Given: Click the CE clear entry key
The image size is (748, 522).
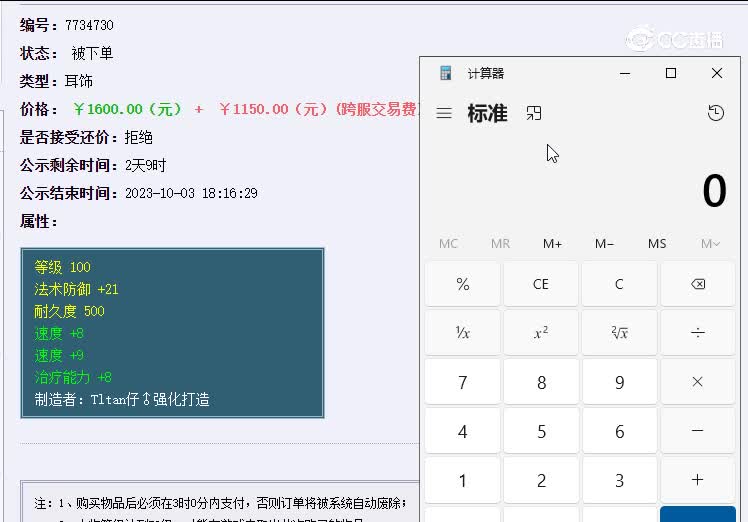Looking at the screenshot, I should point(540,284).
